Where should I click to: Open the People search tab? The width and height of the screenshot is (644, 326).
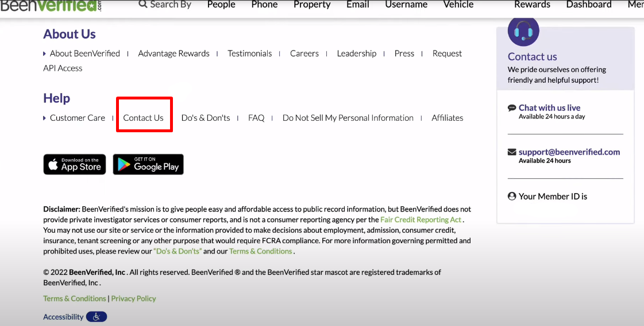pos(221,5)
